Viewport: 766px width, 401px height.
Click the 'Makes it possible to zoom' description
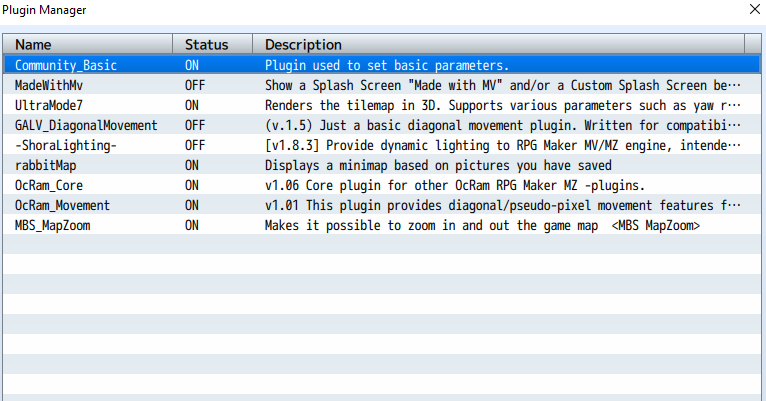click(482, 226)
